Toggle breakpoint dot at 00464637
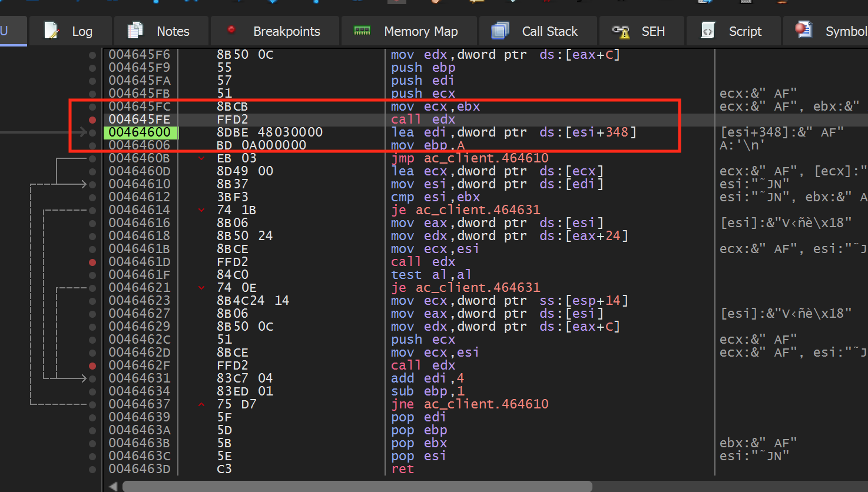Screen dimensions: 868x492 point(92,404)
